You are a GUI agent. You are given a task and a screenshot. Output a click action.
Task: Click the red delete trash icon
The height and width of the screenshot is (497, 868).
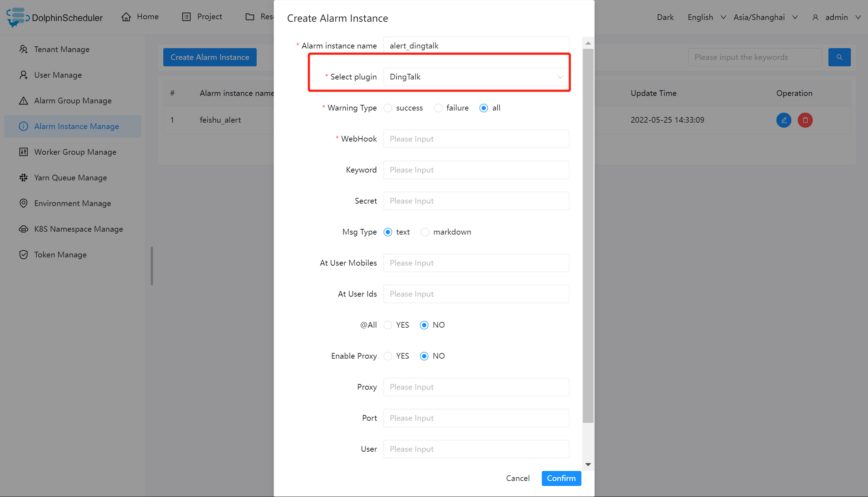(805, 120)
